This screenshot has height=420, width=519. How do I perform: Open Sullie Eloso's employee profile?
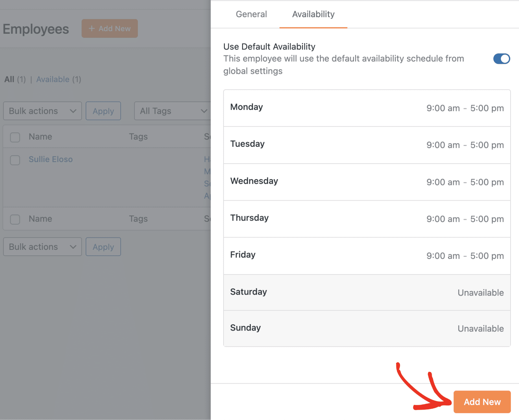51,159
